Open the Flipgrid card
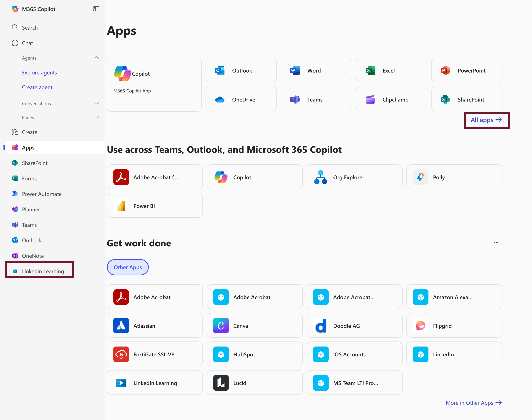The width and height of the screenshot is (532, 420). (454, 325)
